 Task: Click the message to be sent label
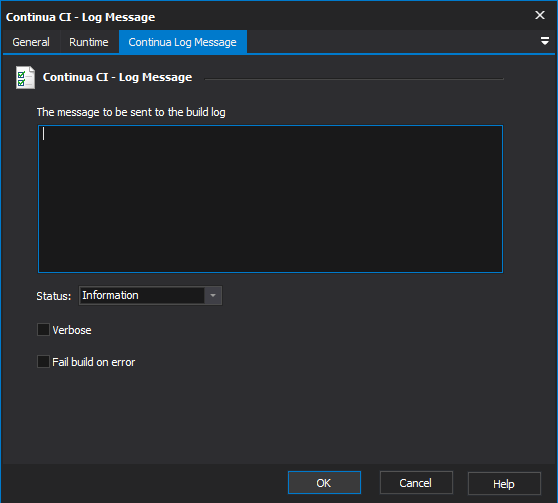(x=131, y=112)
